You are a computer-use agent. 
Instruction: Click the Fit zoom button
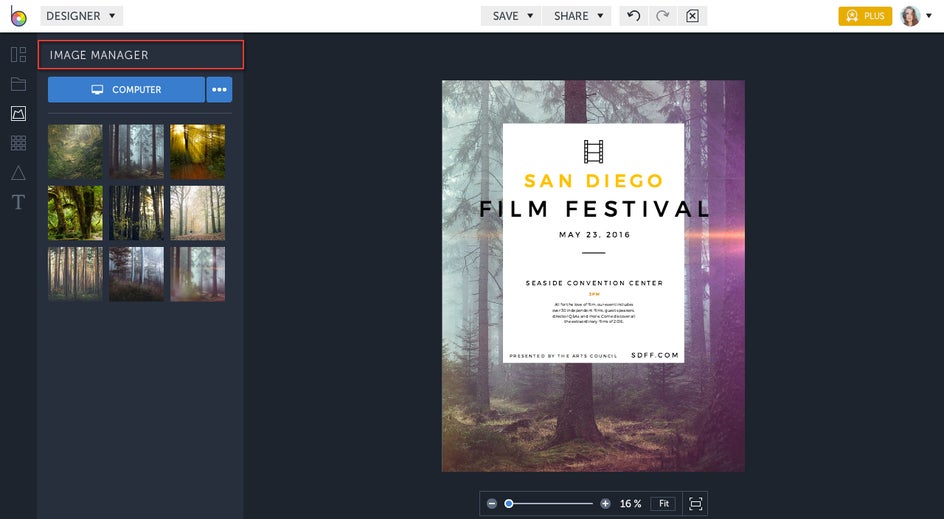[x=663, y=503]
